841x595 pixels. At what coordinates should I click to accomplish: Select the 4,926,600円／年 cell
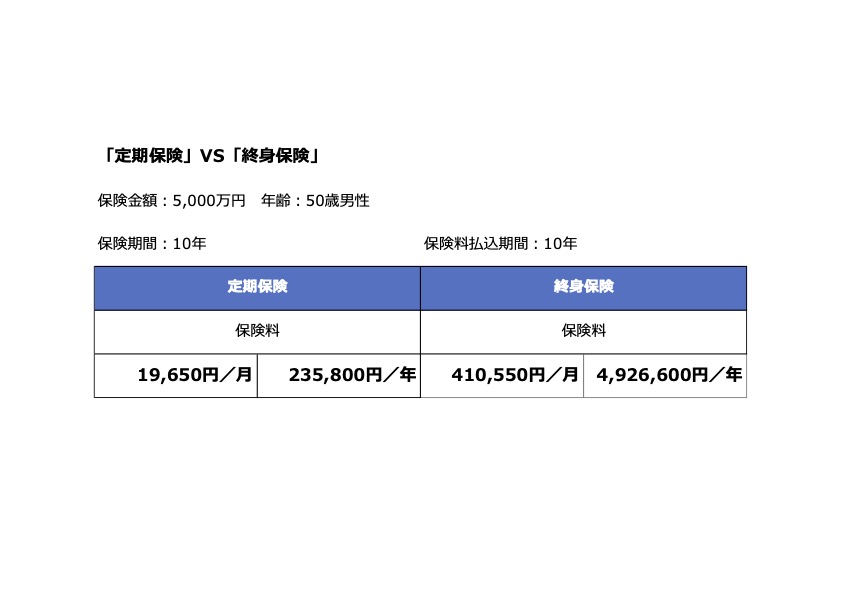(x=665, y=376)
